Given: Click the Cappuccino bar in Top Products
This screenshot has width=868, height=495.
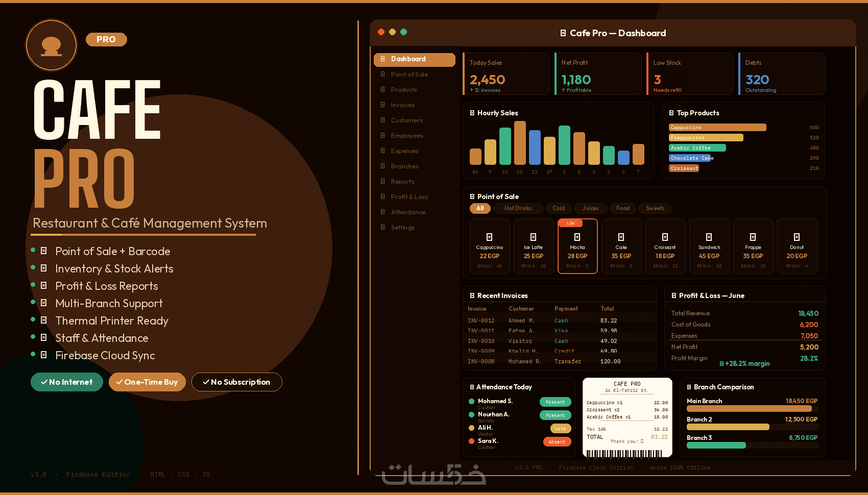Looking at the screenshot, I should point(717,128).
